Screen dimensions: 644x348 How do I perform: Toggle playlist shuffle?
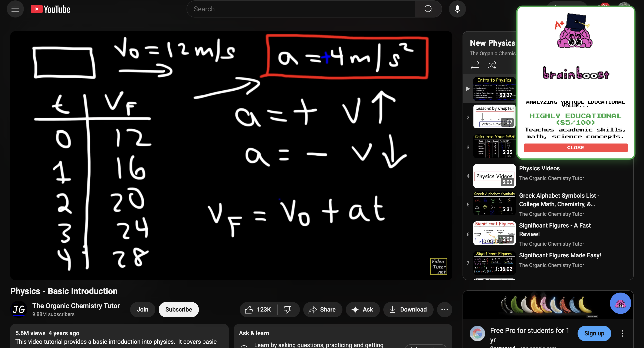(492, 65)
